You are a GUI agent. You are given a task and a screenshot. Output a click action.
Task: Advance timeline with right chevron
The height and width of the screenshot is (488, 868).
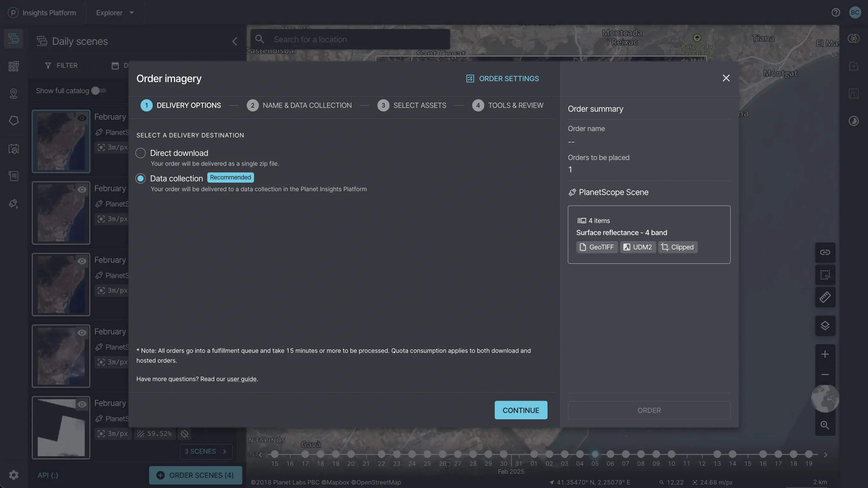pos(825,455)
